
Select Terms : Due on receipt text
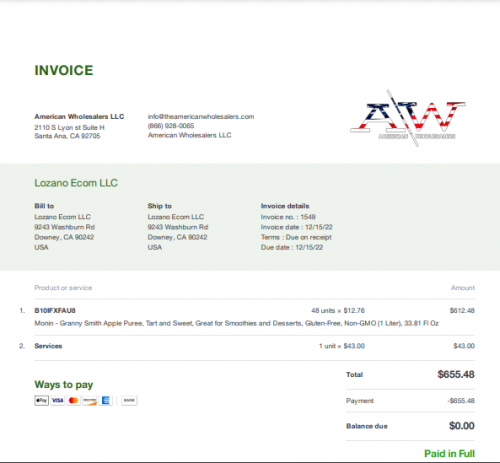coord(296,237)
